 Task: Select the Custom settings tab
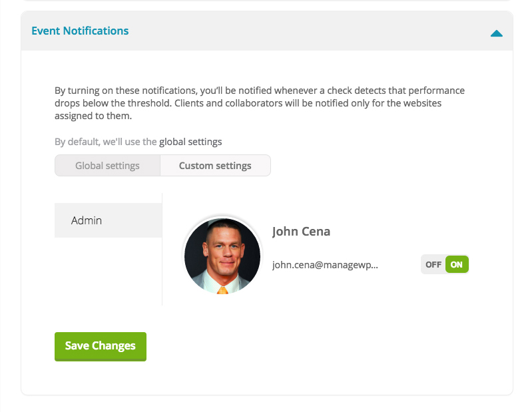(215, 166)
